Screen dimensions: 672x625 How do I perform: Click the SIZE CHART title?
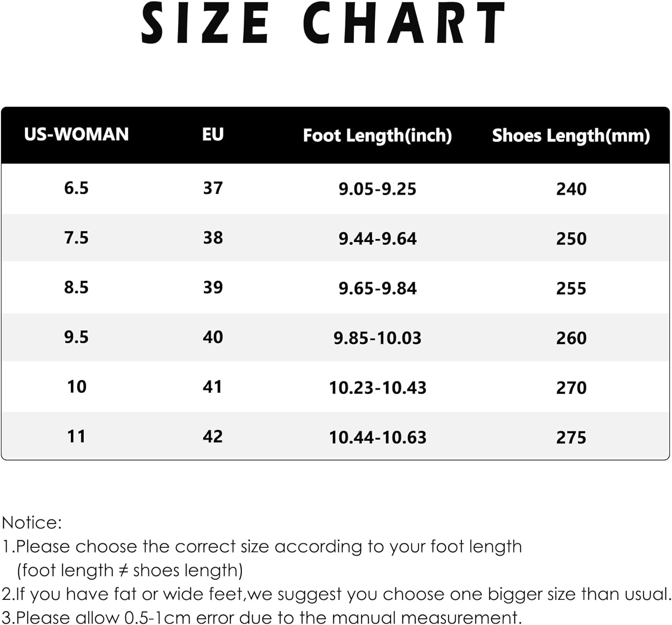pyautogui.click(x=323, y=23)
